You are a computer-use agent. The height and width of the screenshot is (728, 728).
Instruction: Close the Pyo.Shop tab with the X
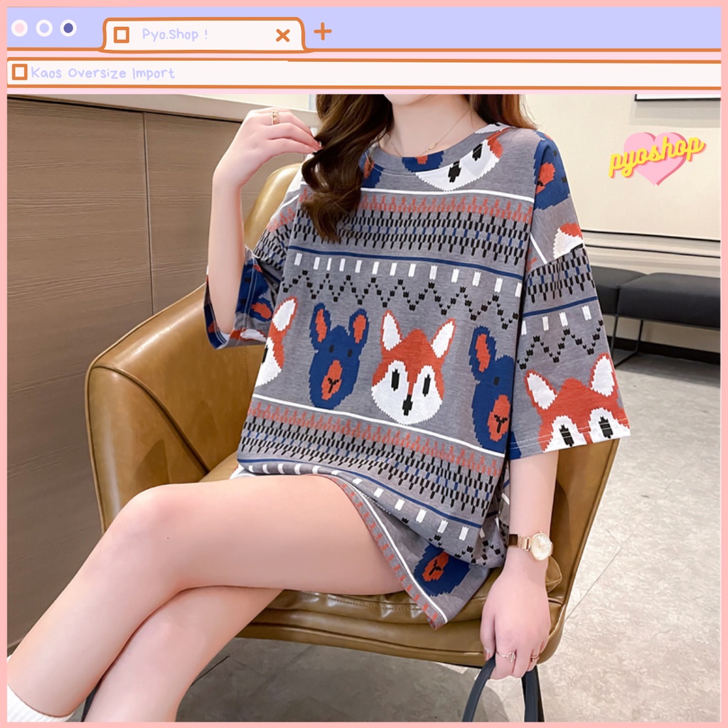[283, 36]
